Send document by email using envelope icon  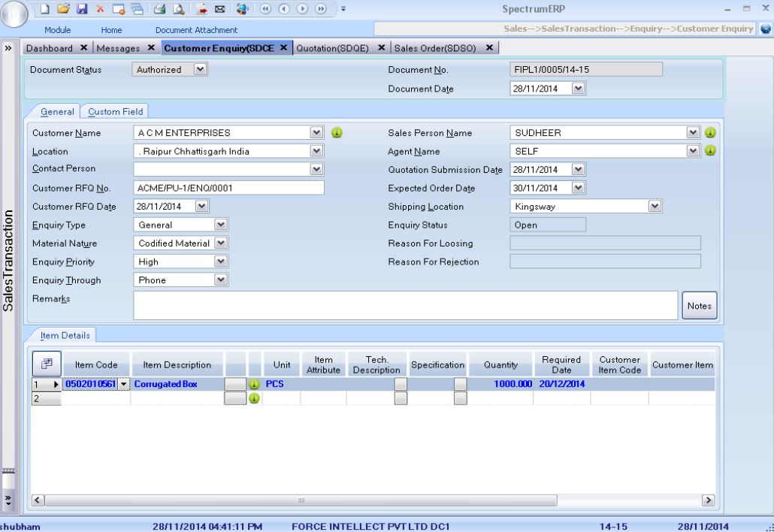[220, 9]
